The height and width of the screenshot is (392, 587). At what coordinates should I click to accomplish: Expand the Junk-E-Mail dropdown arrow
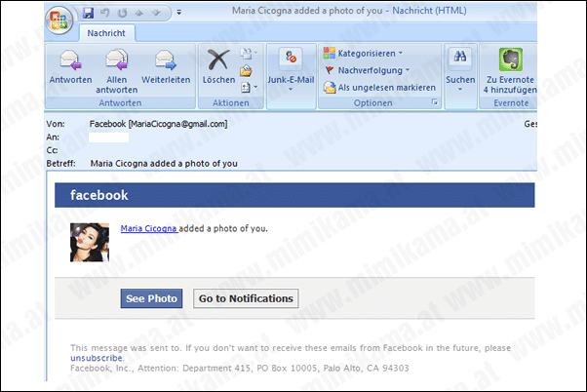pyautogui.click(x=291, y=90)
